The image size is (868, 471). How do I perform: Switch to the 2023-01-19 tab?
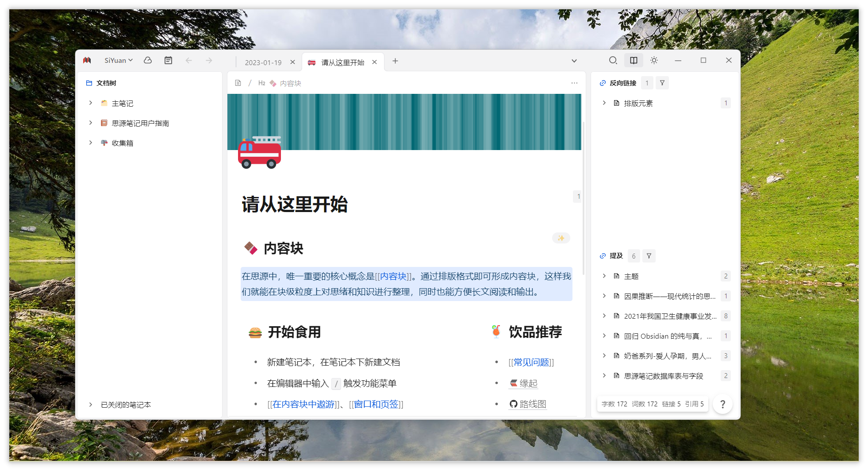tap(263, 62)
